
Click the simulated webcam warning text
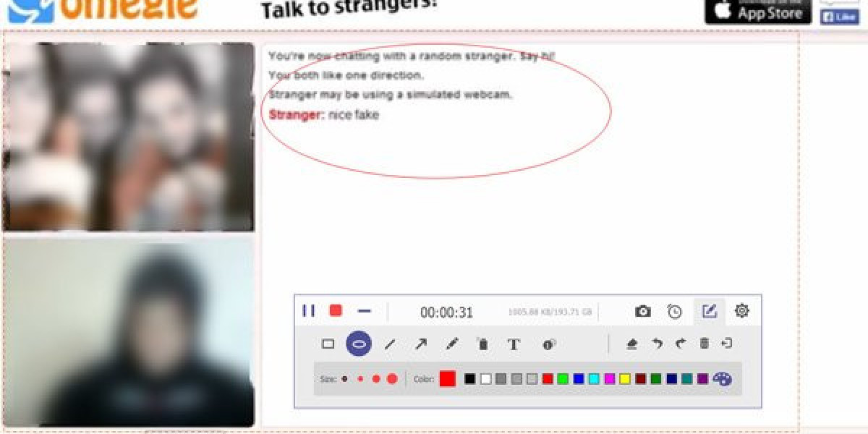[391, 94]
